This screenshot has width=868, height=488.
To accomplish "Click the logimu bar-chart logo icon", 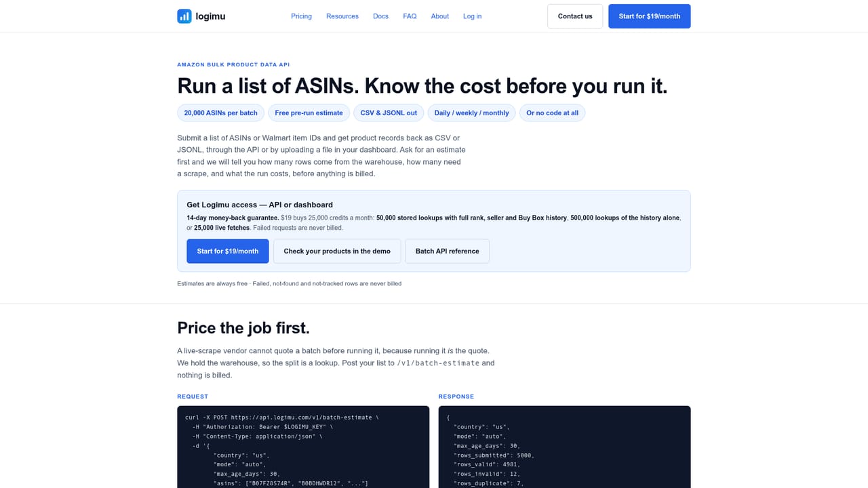I will [x=184, y=16].
